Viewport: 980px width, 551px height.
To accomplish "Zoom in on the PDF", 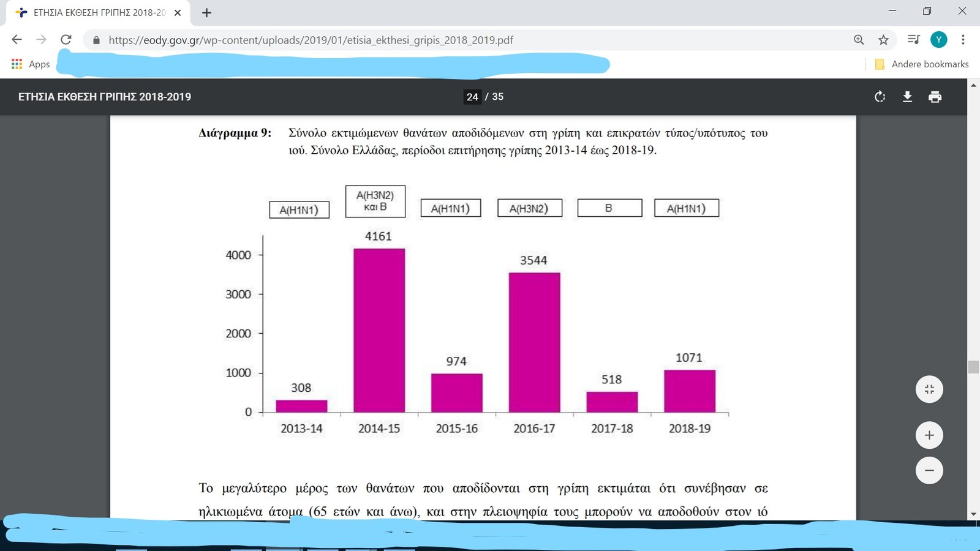I will pos(929,435).
